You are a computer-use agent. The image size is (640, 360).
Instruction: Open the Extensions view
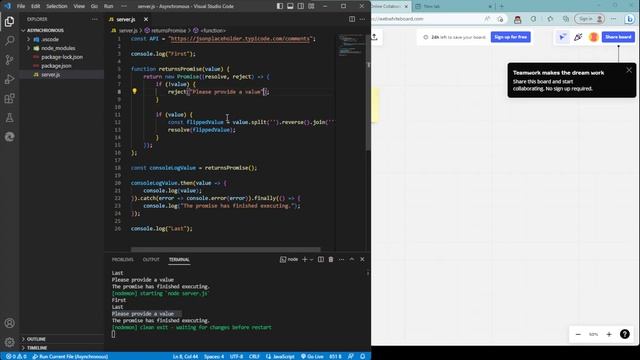(x=9, y=98)
